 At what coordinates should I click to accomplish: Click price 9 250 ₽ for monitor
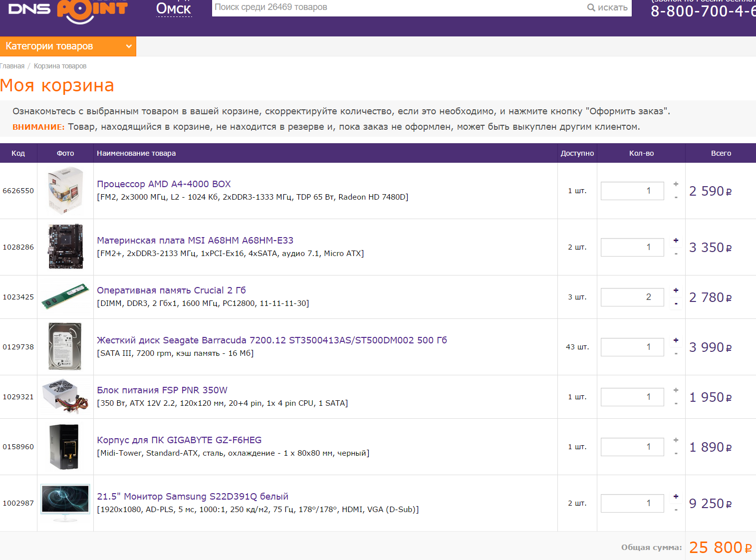coord(711,504)
